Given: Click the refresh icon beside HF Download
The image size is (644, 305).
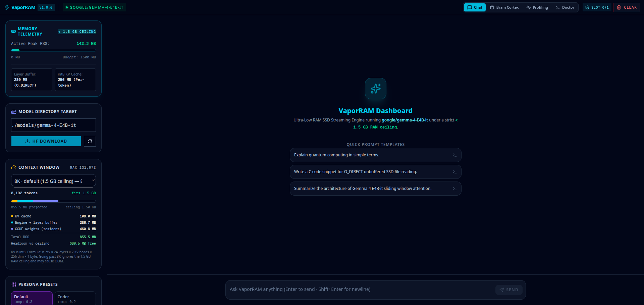Looking at the screenshot, I should pos(90,141).
